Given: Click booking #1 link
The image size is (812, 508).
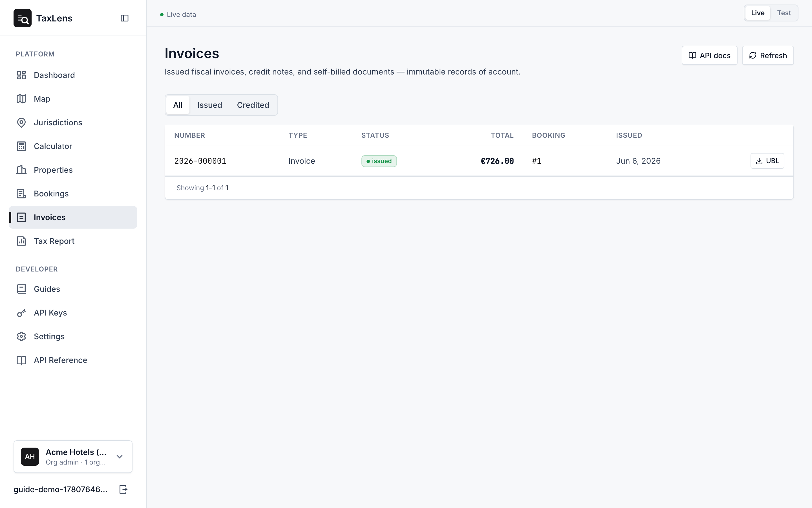Looking at the screenshot, I should [x=537, y=161].
